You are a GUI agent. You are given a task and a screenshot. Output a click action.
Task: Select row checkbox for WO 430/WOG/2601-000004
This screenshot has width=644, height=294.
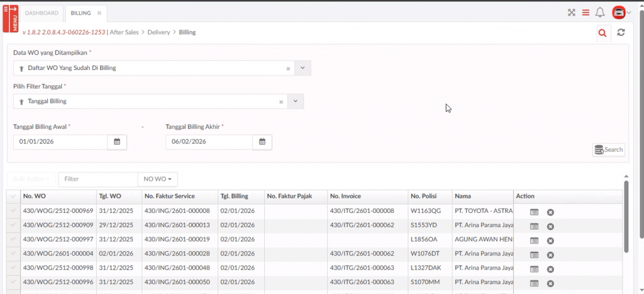coord(13,254)
